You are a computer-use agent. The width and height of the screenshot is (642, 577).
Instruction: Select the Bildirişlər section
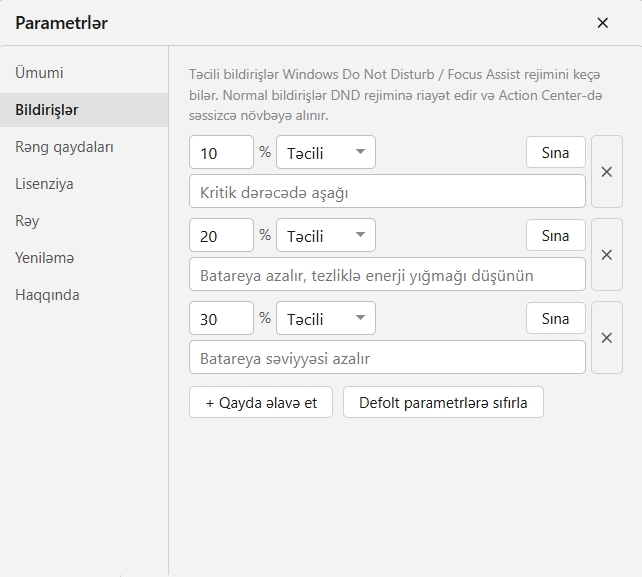(x=84, y=110)
